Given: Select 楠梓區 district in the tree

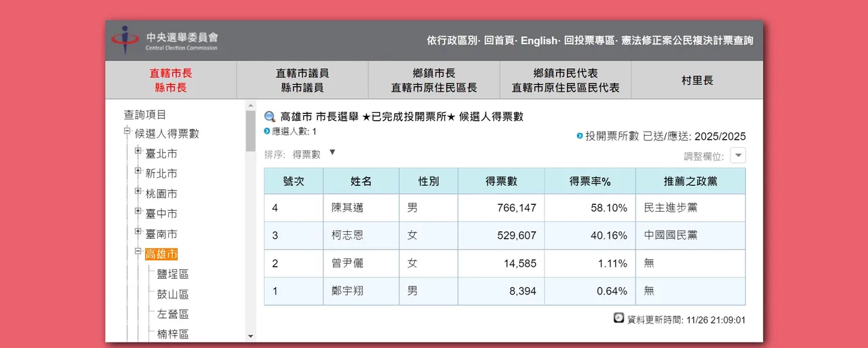Looking at the screenshot, I should click(x=173, y=334).
